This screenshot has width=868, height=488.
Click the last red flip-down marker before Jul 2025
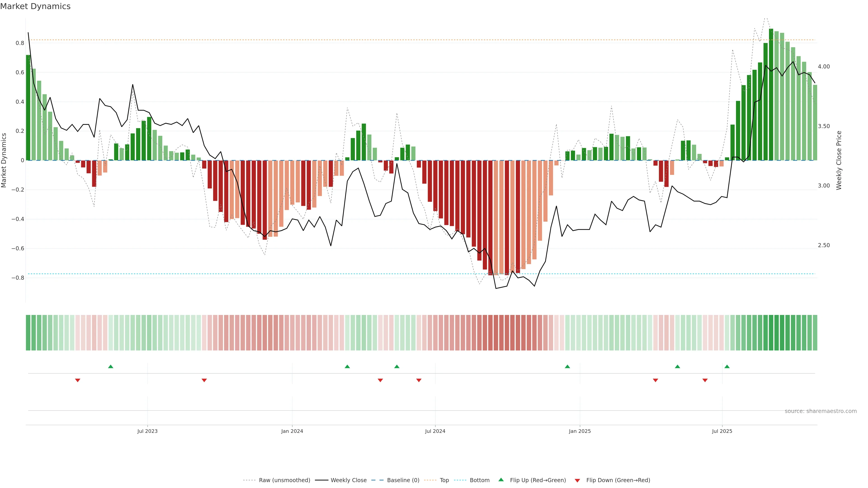[705, 380]
